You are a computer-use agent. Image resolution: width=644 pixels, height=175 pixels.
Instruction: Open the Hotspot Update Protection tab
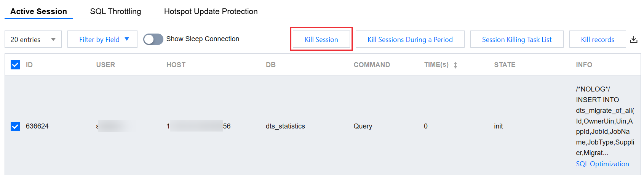[x=211, y=11]
